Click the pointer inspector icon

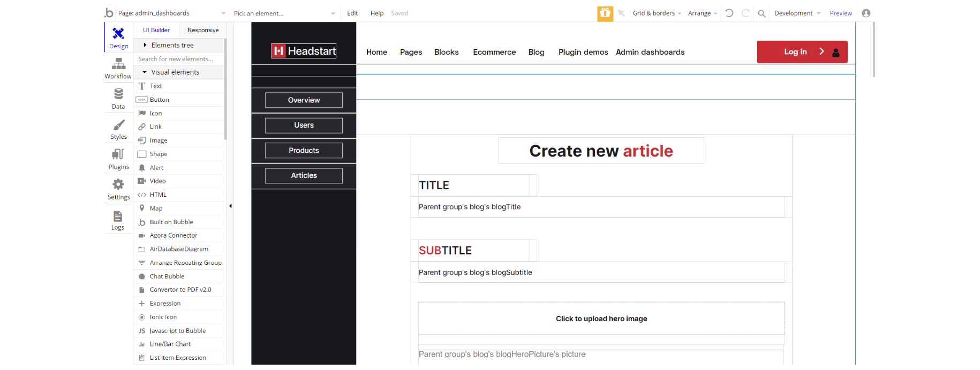tap(621, 13)
